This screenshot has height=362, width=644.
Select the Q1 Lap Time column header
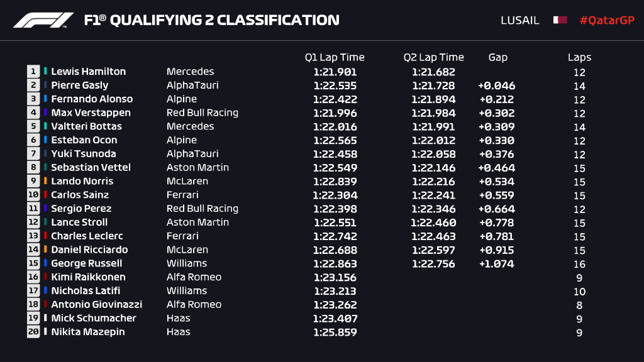[335, 57]
